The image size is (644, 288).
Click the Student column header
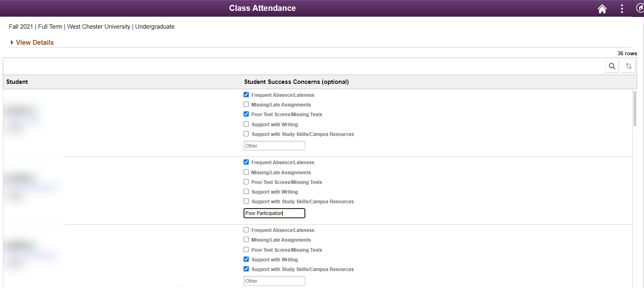click(x=17, y=82)
